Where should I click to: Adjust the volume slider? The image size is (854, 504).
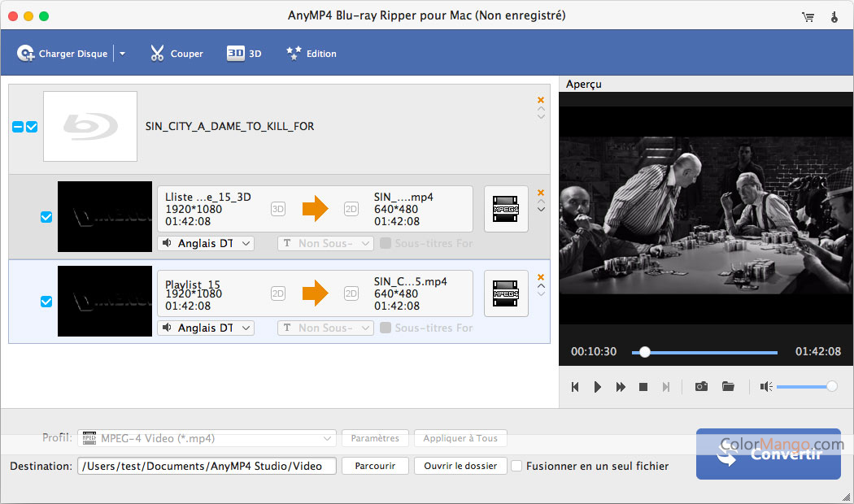pyautogui.click(x=807, y=386)
